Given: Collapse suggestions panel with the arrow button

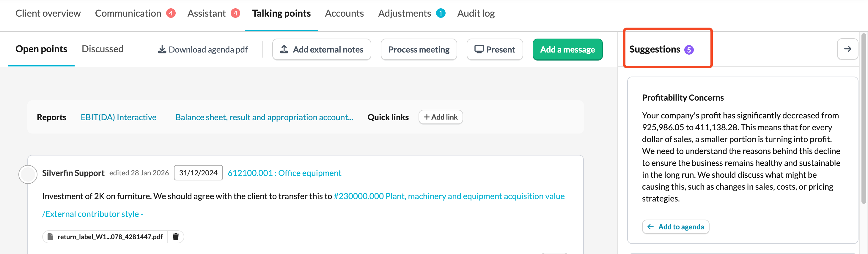Looking at the screenshot, I should coord(847,49).
